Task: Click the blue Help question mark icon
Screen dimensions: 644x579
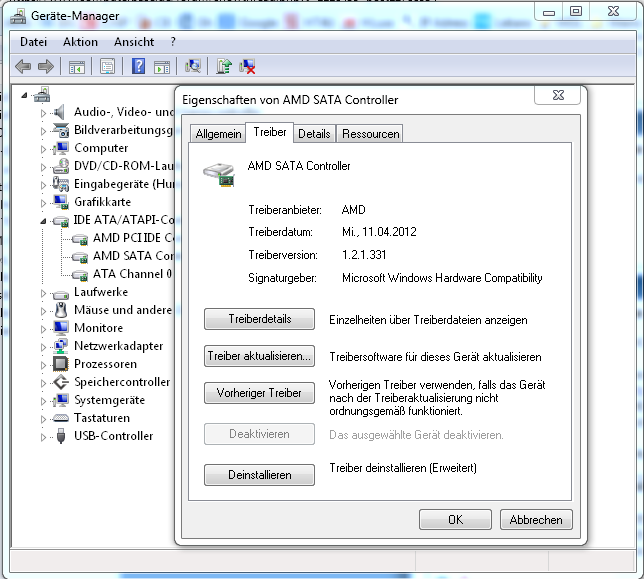Action: (138, 66)
